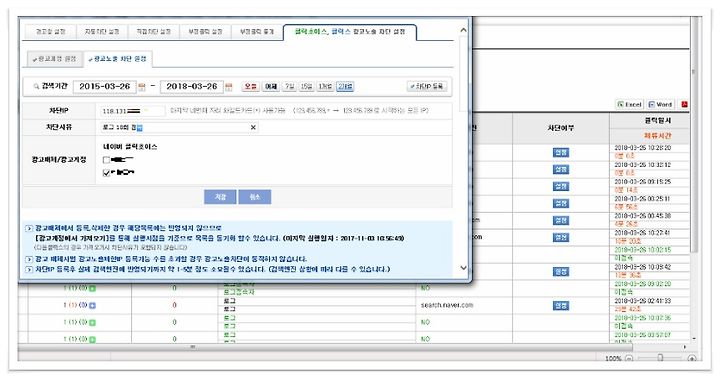The image size is (720, 378).
Task: Export the table with the Word button
Action: (660, 104)
